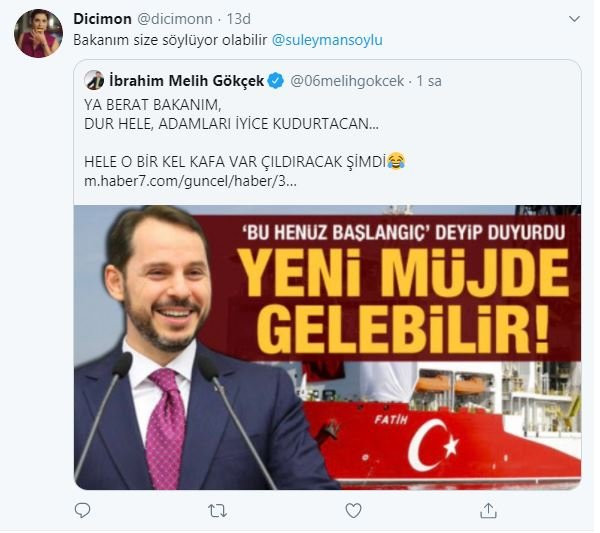Click the reply comment icon
The height and width of the screenshot is (533, 600).
(x=82, y=510)
